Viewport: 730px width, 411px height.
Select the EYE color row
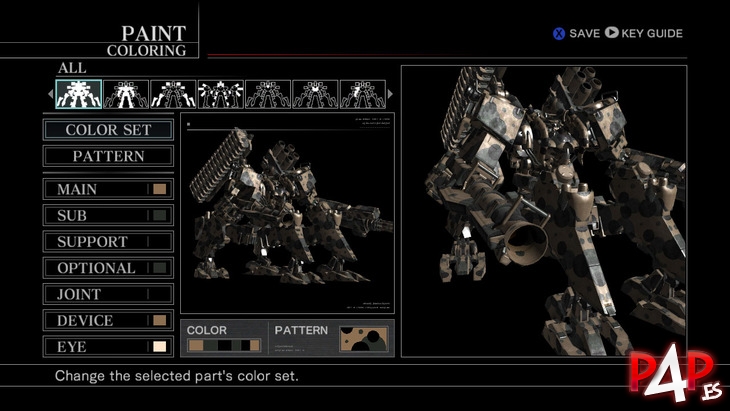tap(108, 347)
